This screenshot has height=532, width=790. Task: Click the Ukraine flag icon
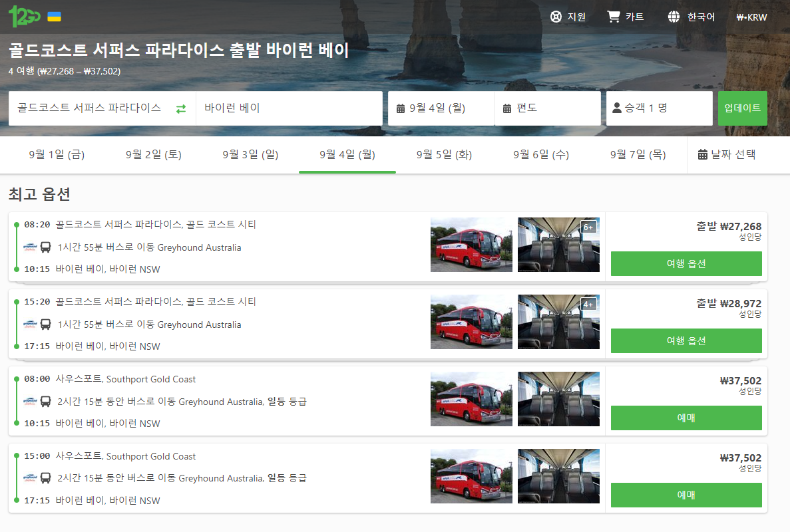[x=55, y=17]
